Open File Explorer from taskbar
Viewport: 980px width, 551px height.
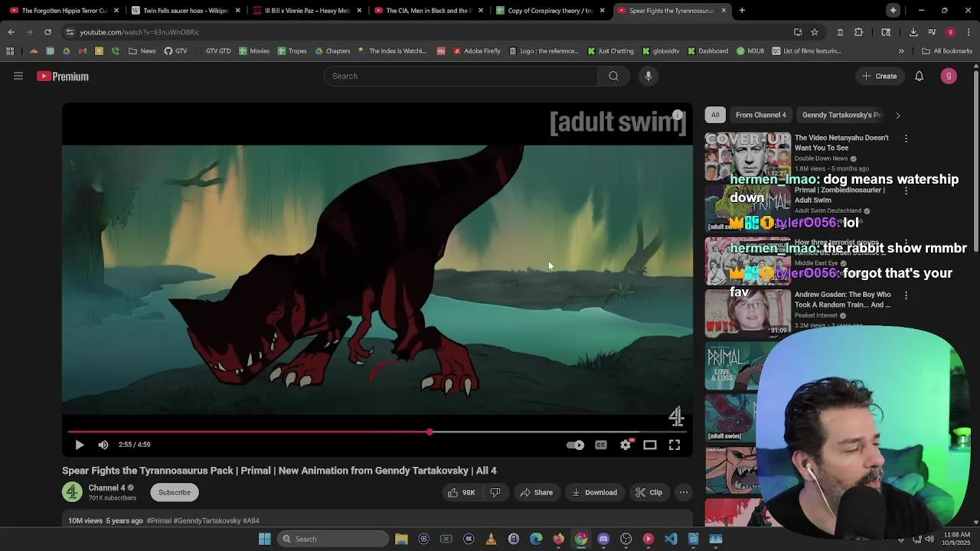click(401, 539)
